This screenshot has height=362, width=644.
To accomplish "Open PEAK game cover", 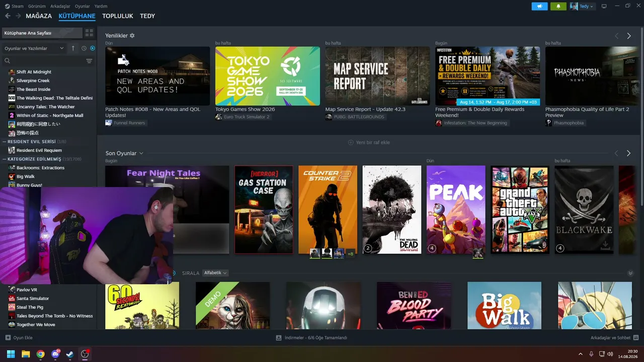I will [x=456, y=210].
